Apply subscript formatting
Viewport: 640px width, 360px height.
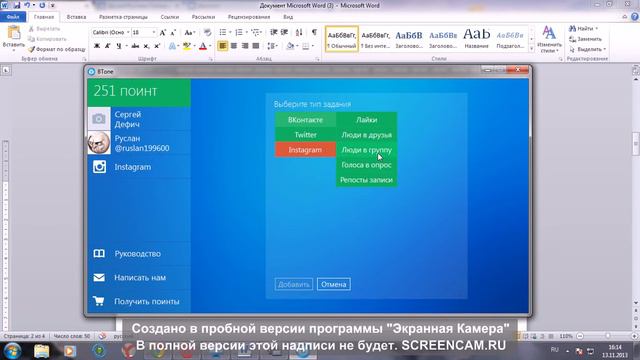[146, 46]
